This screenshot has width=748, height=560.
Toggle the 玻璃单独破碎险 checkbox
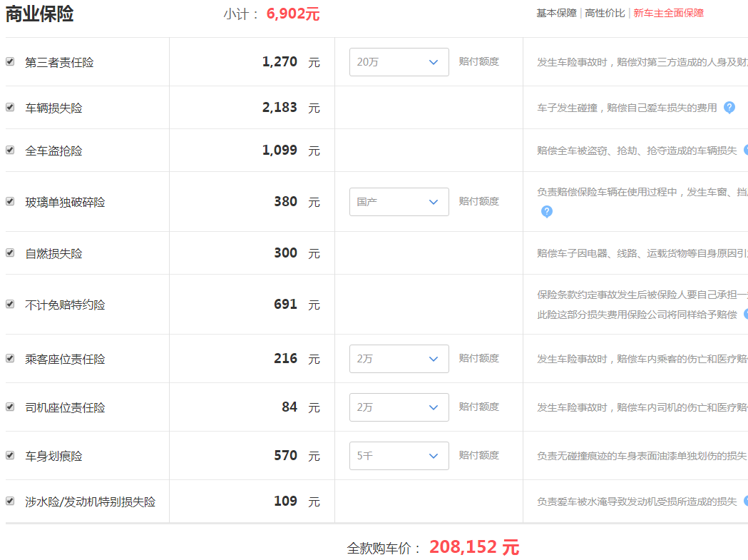click(x=10, y=201)
